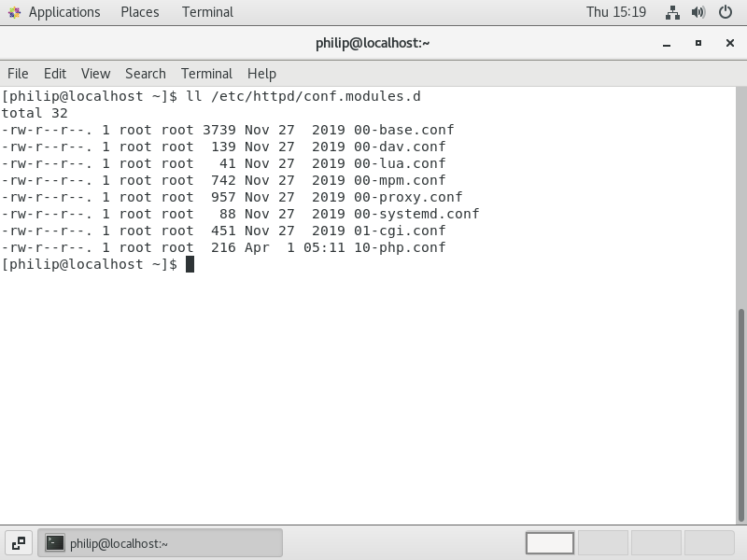
Task: Maximize the terminal window
Action: (x=698, y=43)
